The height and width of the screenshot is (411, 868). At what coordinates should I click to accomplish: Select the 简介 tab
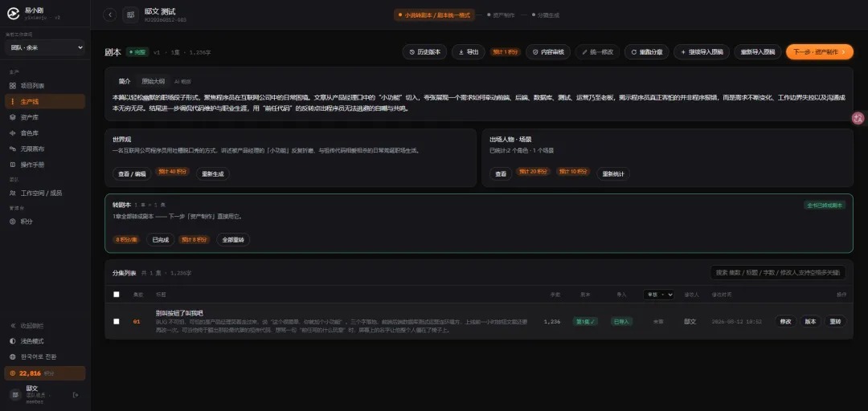tap(125, 81)
